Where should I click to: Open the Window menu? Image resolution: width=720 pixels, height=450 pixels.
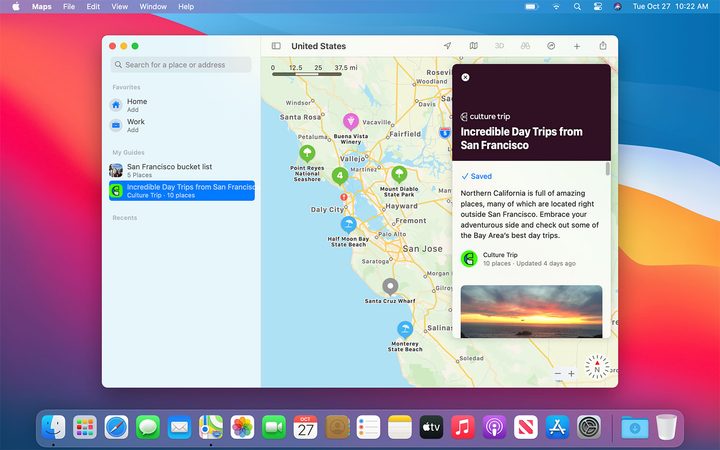[x=153, y=6]
